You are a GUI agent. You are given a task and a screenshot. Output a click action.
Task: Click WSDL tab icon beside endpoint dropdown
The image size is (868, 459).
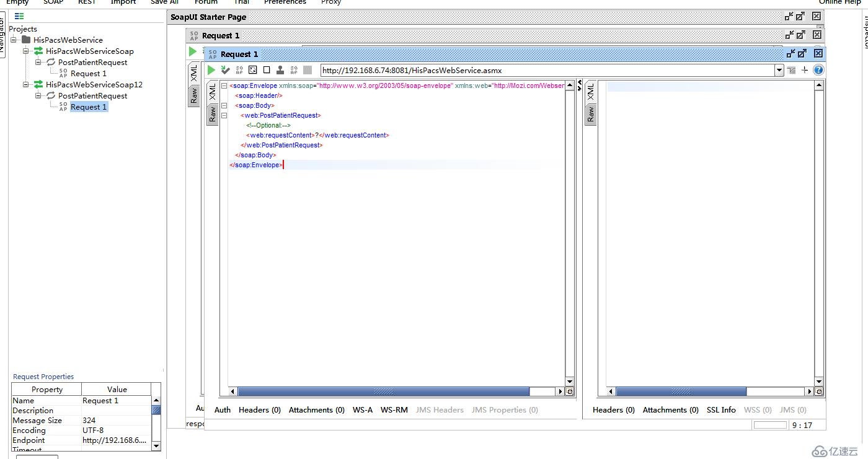click(x=792, y=70)
